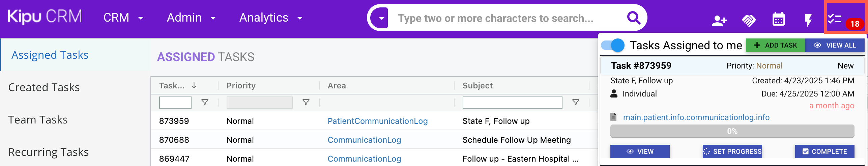This screenshot has height=166, width=868.
Task: Click View All tasks eye button
Action: pos(835,45)
